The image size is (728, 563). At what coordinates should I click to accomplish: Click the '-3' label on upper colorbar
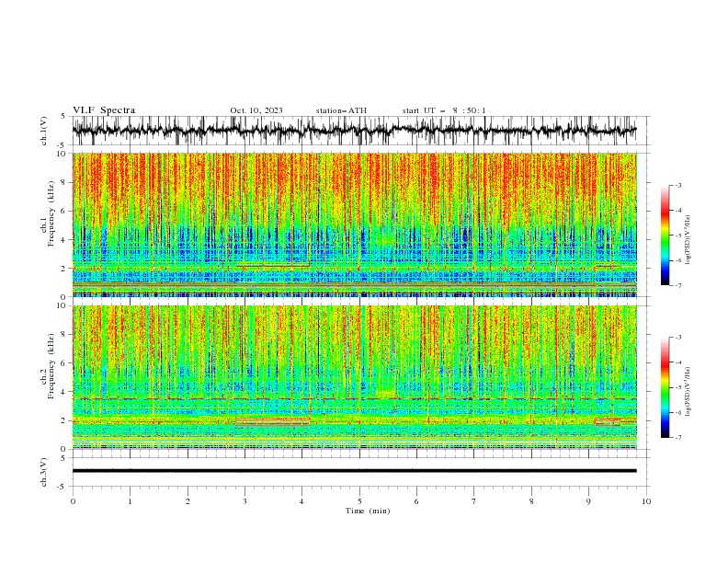(x=677, y=185)
